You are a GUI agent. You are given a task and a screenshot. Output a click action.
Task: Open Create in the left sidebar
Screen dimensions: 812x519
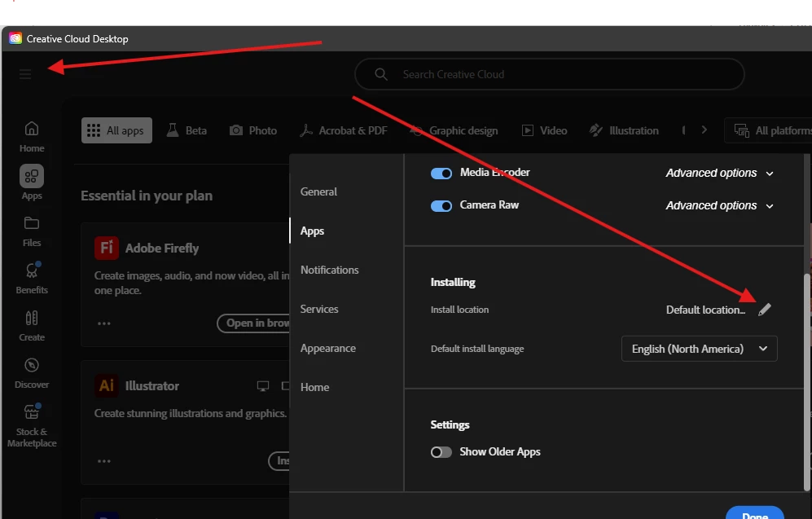(32, 326)
